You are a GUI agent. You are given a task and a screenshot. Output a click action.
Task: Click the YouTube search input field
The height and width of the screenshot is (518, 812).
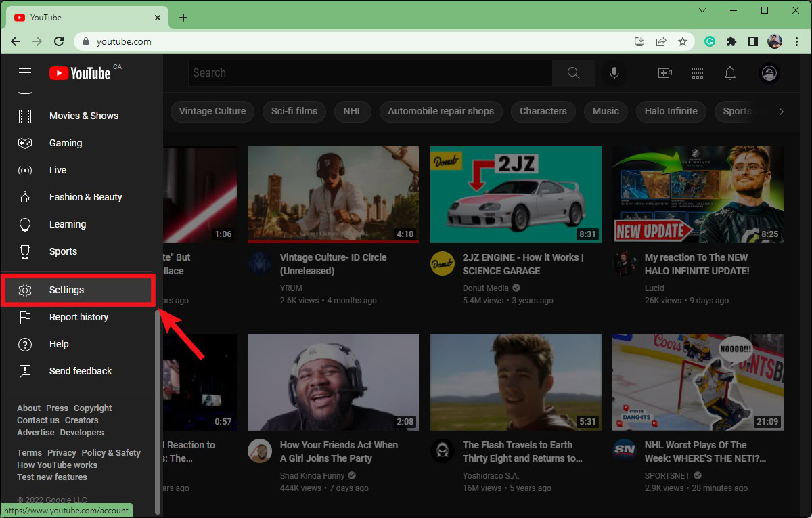371,73
